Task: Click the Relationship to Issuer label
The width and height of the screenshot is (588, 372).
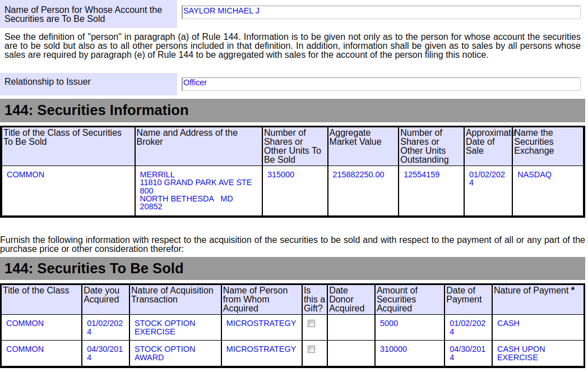Action: pos(48,82)
